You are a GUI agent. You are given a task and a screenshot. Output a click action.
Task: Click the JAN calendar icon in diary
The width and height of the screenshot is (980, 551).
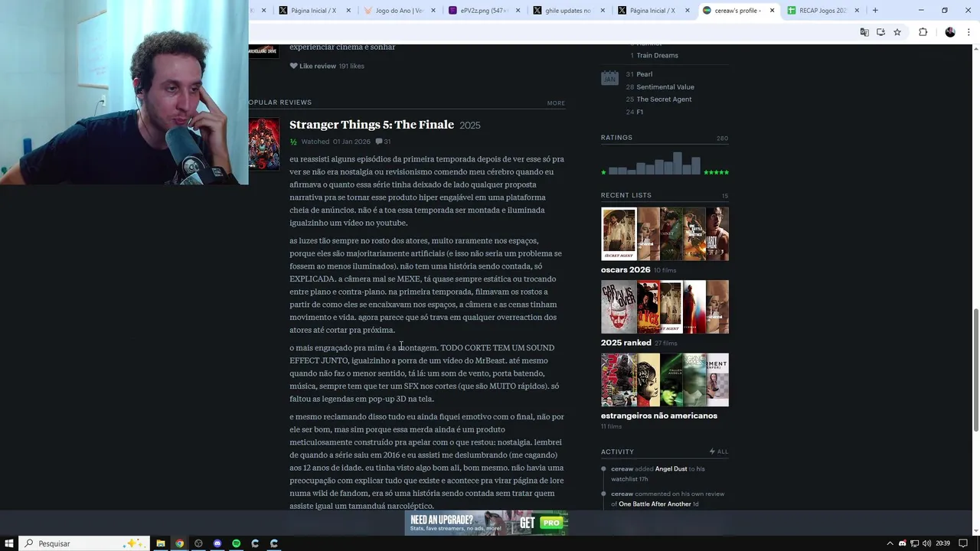click(x=609, y=77)
